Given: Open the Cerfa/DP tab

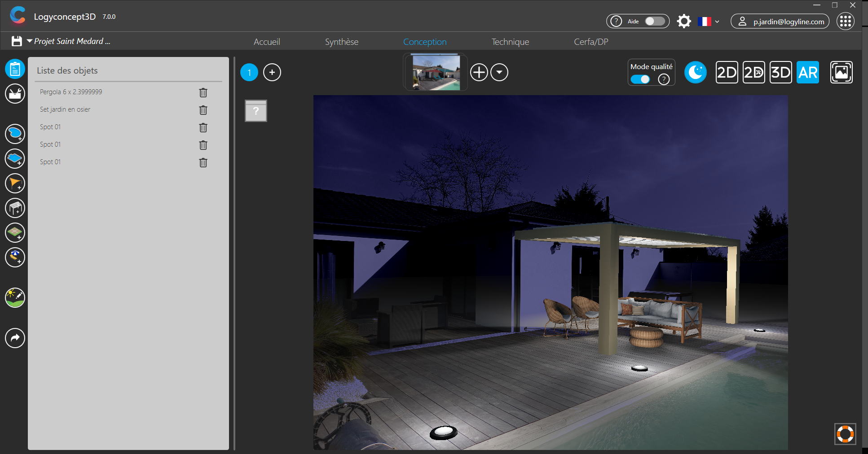Looking at the screenshot, I should 591,42.
